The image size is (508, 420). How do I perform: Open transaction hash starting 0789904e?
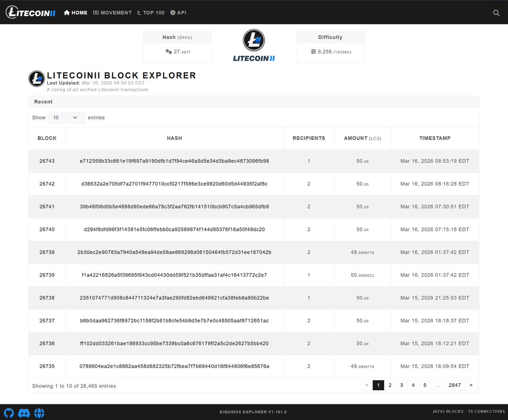[174, 366]
